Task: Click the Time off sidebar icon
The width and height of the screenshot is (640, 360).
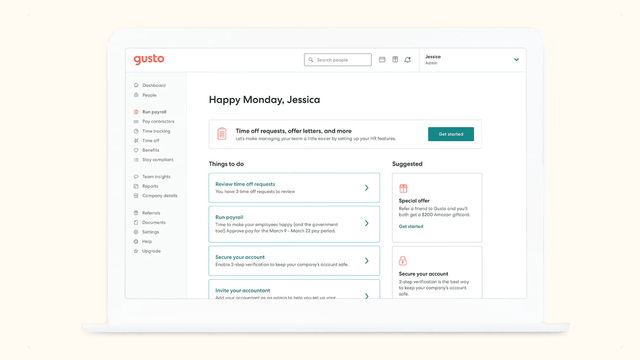Action: (136, 140)
